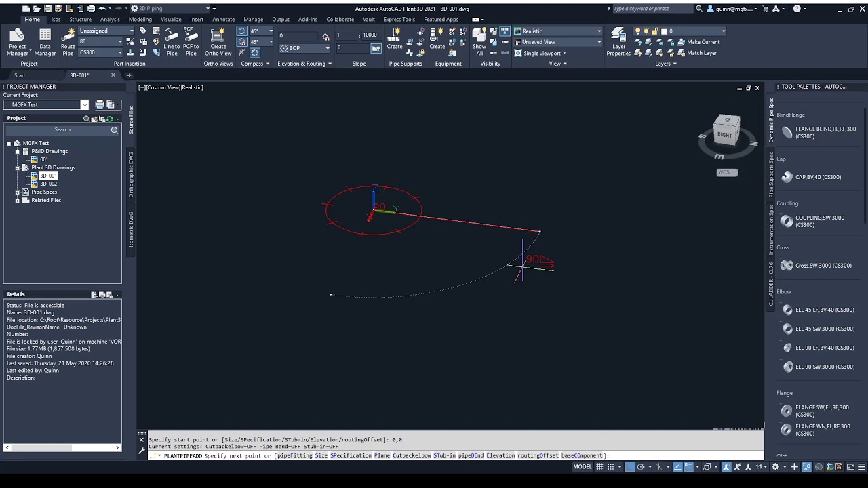Select the PCF to Pipe tool
868x488 pixels.
[x=191, y=42]
